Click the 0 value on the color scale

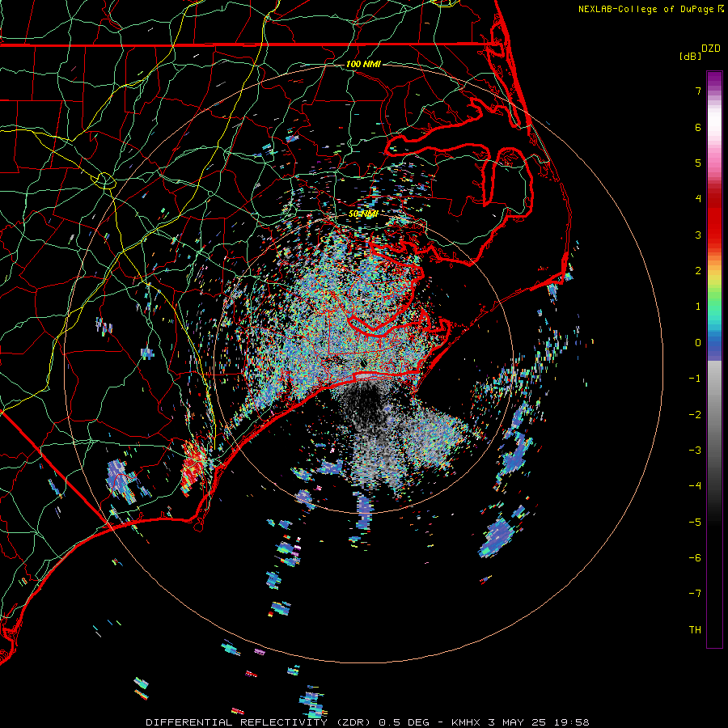pyautogui.click(x=698, y=343)
